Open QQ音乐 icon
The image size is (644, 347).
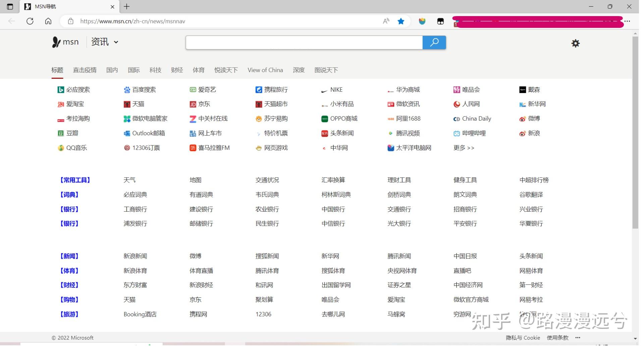[x=61, y=149]
